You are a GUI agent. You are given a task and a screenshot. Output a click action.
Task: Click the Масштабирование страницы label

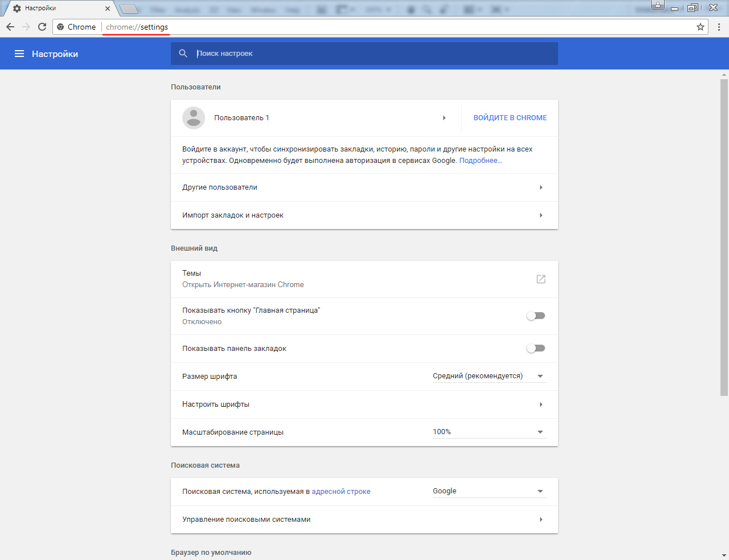coord(233,432)
